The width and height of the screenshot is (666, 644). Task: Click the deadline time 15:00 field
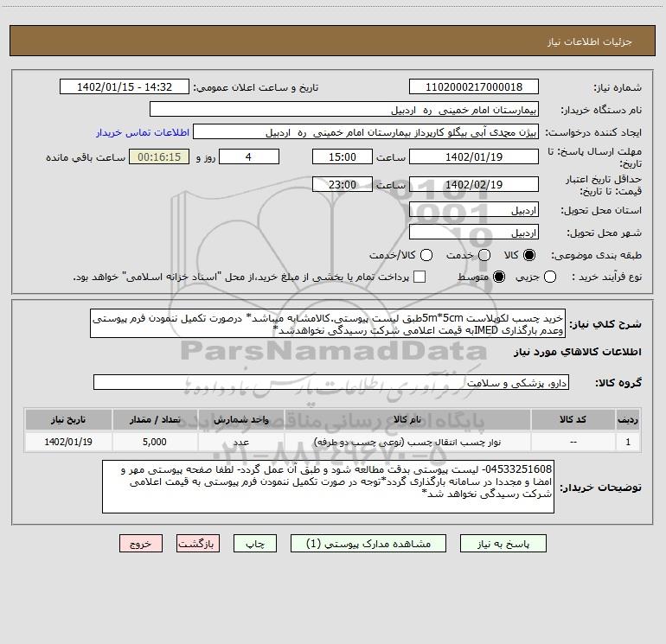343,156
